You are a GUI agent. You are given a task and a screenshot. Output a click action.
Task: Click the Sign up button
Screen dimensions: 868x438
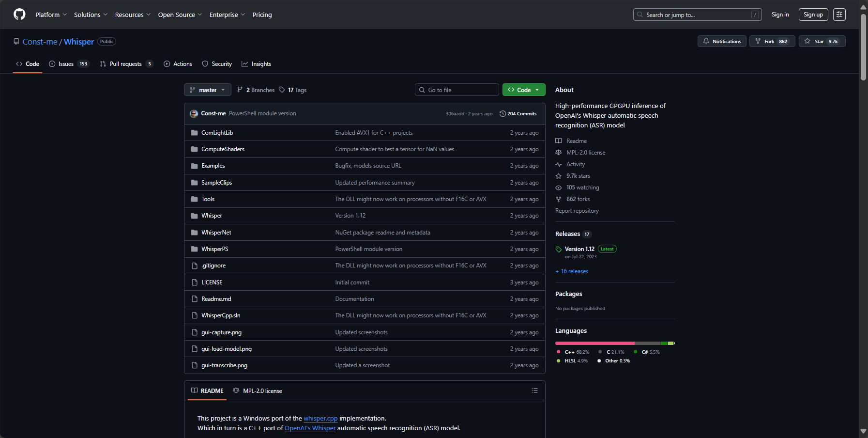[813, 15]
